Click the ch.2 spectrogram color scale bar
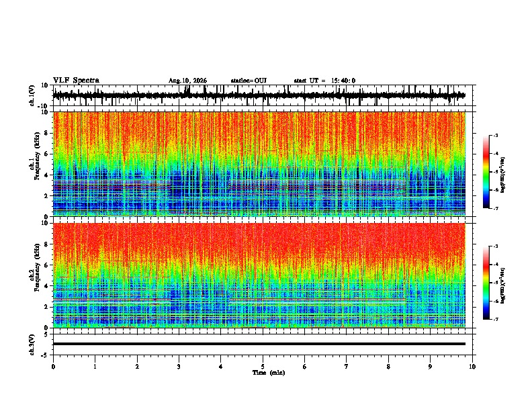This screenshot has height=411, width=532. tap(486, 283)
